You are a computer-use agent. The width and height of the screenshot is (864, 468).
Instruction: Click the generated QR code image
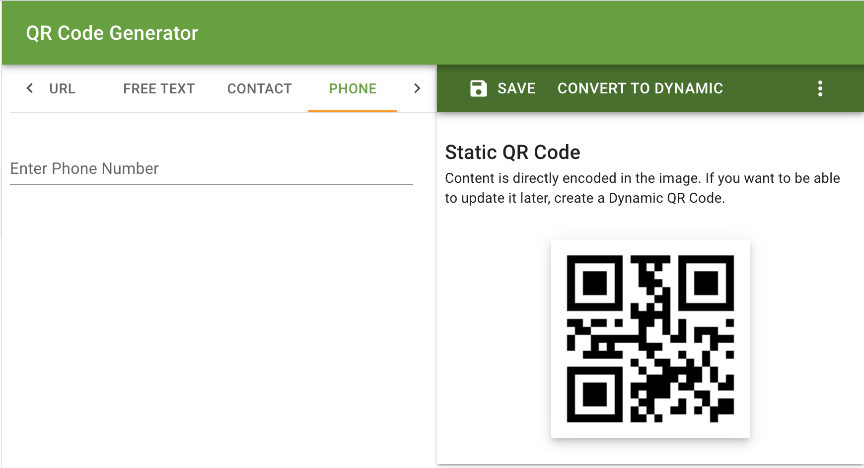tap(650, 338)
